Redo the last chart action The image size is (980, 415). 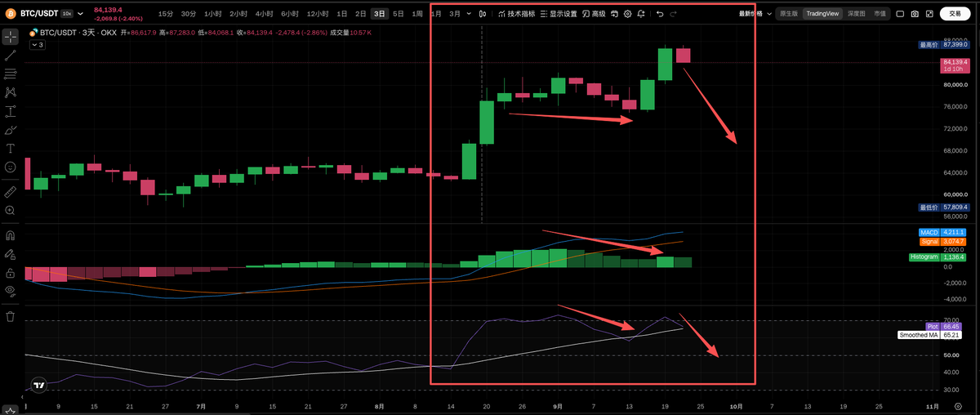pyautogui.click(x=674, y=14)
